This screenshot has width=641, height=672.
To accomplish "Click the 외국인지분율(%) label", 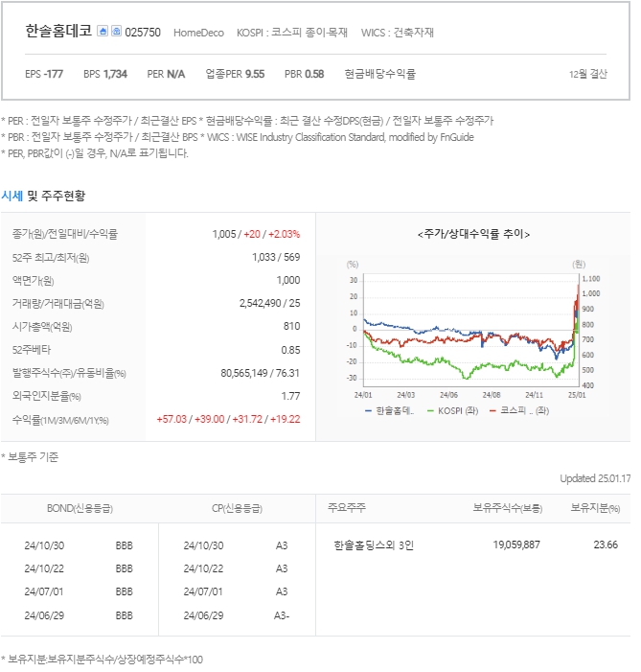I will (x=47, y=397).
